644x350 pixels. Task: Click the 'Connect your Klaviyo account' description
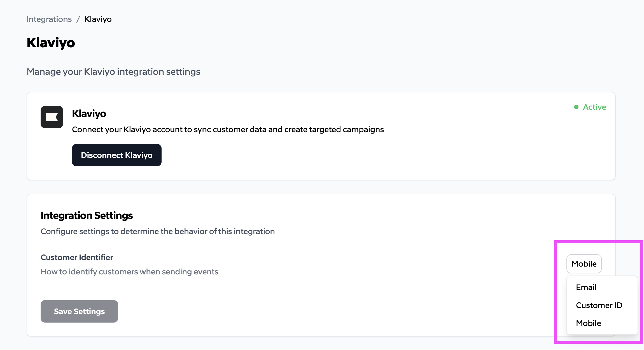pos(228,129)
